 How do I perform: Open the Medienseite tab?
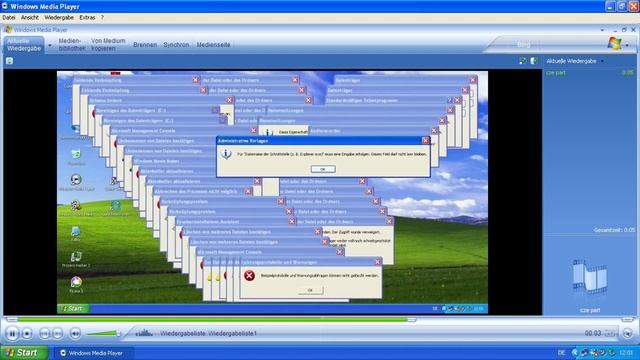click(x=213, y=44)
